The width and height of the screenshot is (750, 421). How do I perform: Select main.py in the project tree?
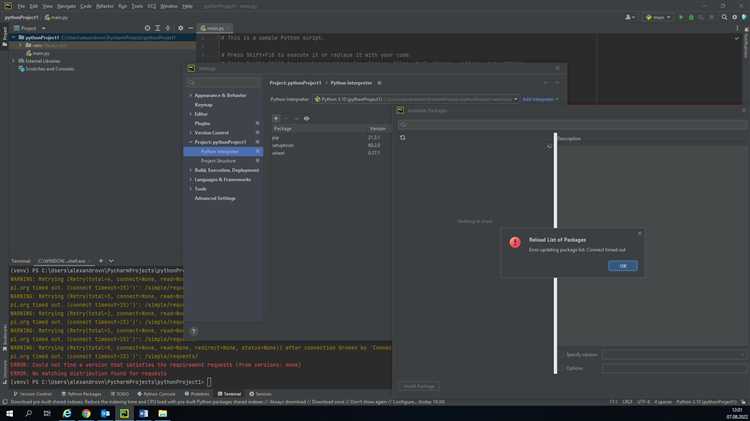pyautogui.click(x=41, y=53)
